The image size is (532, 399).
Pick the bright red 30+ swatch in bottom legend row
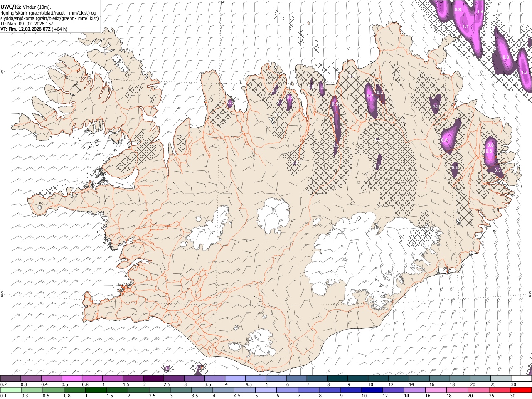521,390
